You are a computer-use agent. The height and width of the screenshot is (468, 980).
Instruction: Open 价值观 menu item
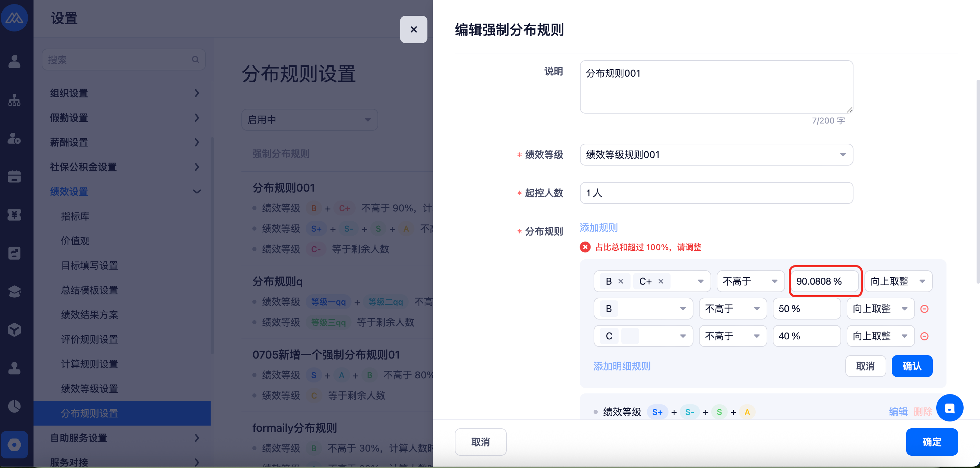click(75, 241)
